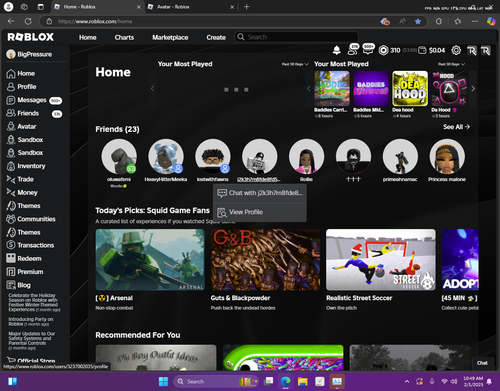
Task: Open Baddies Midwest game thumbnail
Action: coord(371,89)
